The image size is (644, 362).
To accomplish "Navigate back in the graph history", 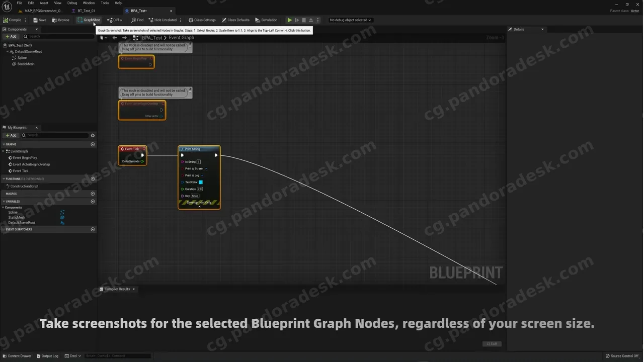I will pyautogui.click(x=115, y=38).
